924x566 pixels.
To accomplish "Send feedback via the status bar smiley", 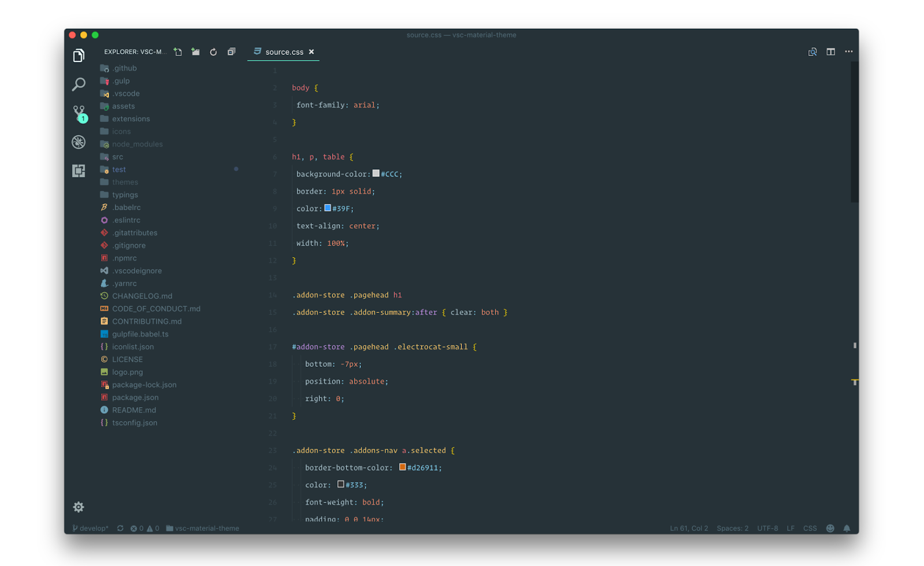I will [x=830, y=528].
